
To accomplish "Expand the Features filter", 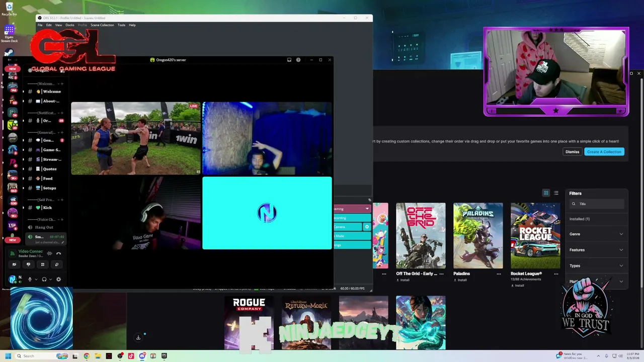I will pos(597,250).
